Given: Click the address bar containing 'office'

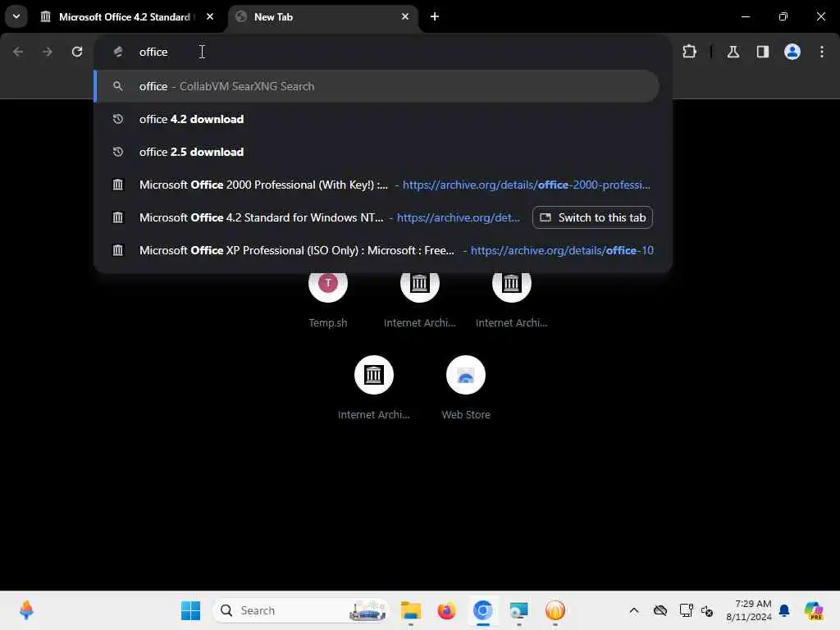Looking at the screenshot, I should (x=382, y=52).
